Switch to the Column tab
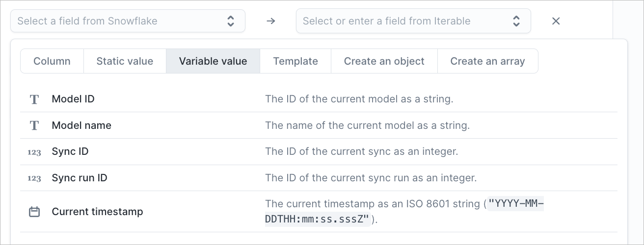This screenshot has height=245, width=644. [x=52, y=61]
